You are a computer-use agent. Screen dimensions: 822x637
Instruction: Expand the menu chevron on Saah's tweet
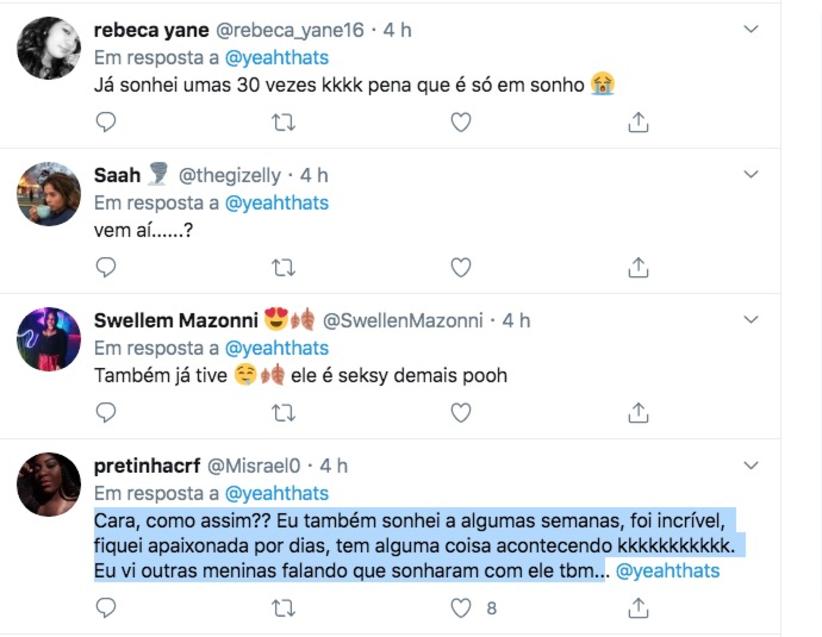click(751, 175)
